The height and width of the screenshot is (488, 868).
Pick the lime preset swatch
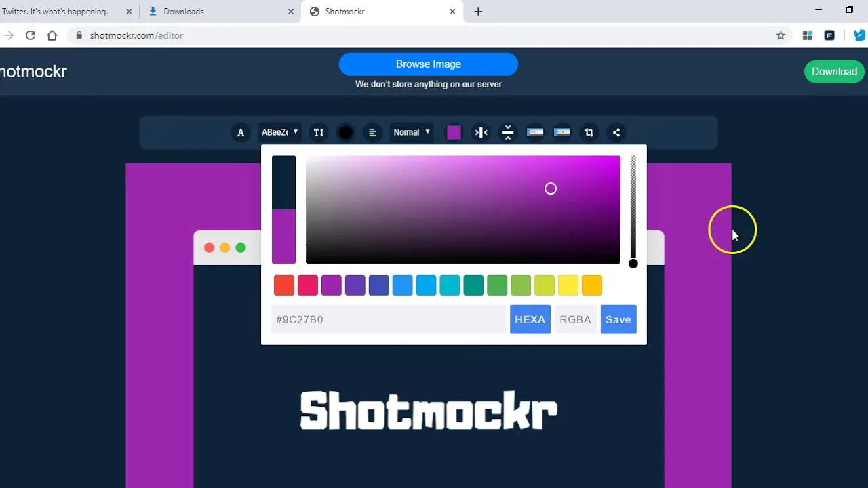click(x=545, y=285)
